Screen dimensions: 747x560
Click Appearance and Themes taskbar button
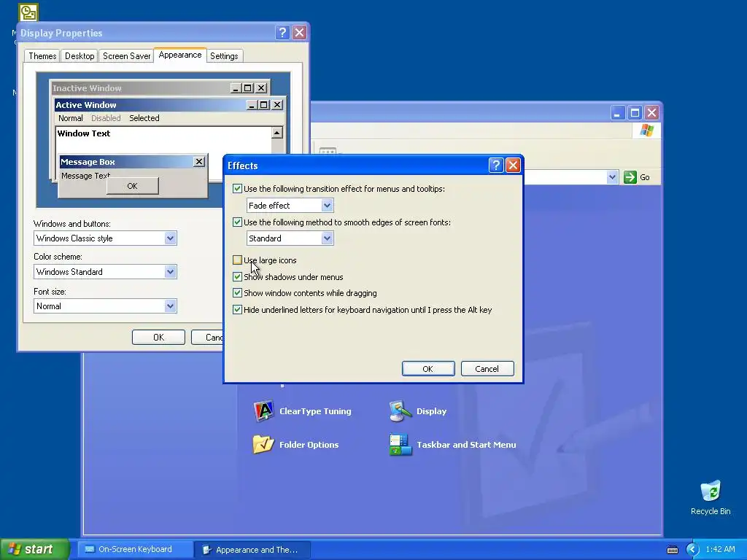tap(252, 550)
